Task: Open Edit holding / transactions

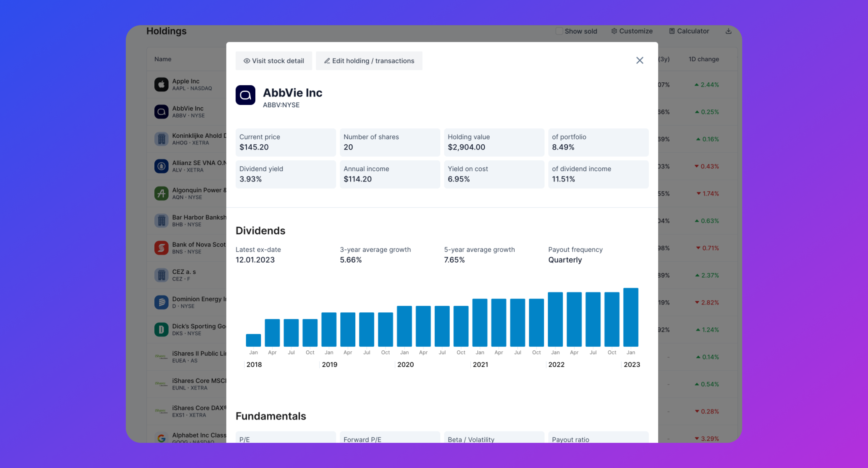Action: pos(369,61)
